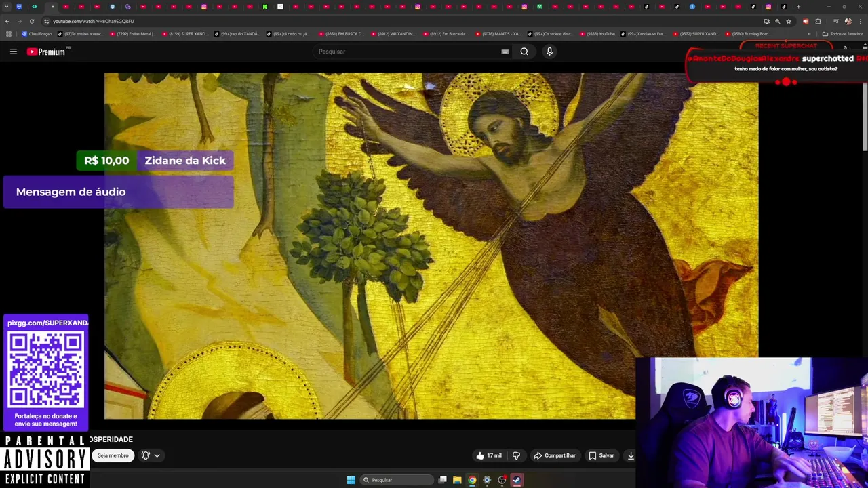Click the Windows taskbar Pesquisar box
The width and height of the screenshot is (868, 488).
tap(397, 480)
